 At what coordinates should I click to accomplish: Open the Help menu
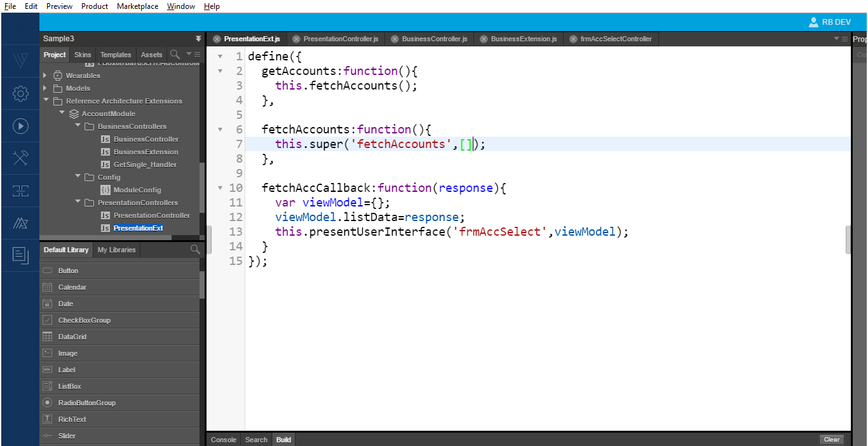pos(212,6)
